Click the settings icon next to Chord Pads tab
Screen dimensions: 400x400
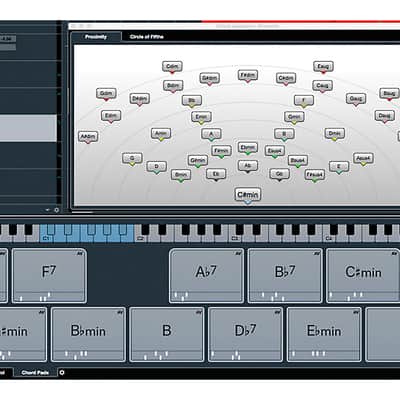(62, 372)
